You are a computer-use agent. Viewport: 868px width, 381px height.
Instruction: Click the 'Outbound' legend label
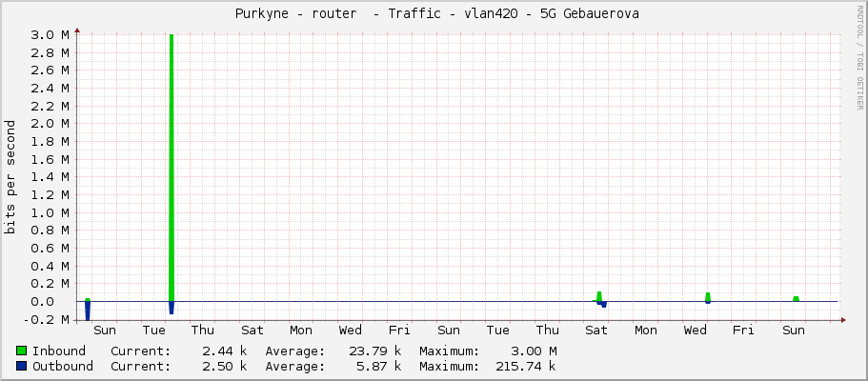63,366
